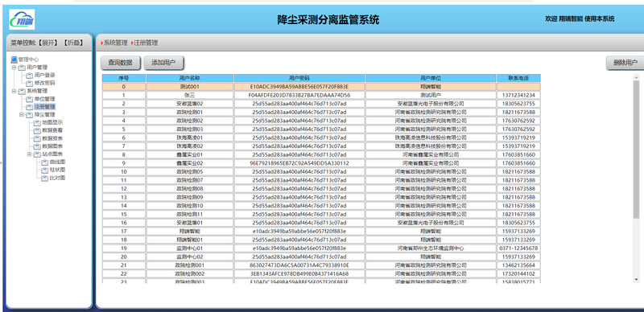
Task: Open the 用户登录 menu item
Action: click(44, 75)
